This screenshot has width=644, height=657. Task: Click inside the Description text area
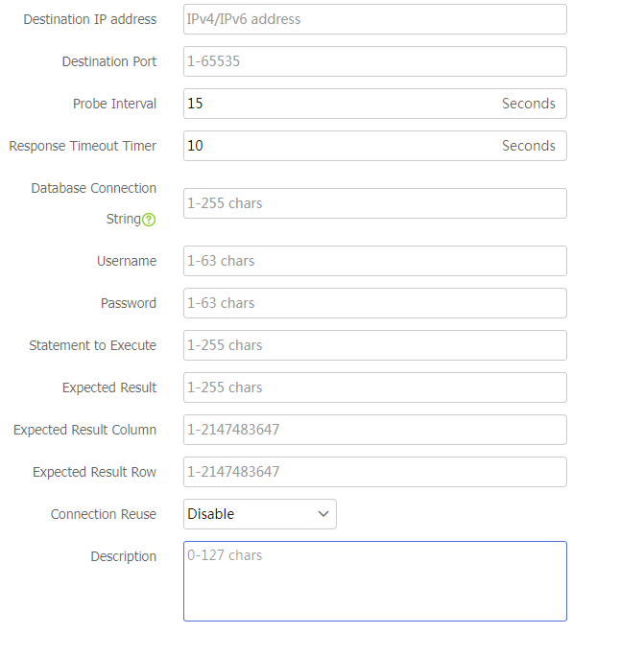pyautogui.click(x=374, y=581)
